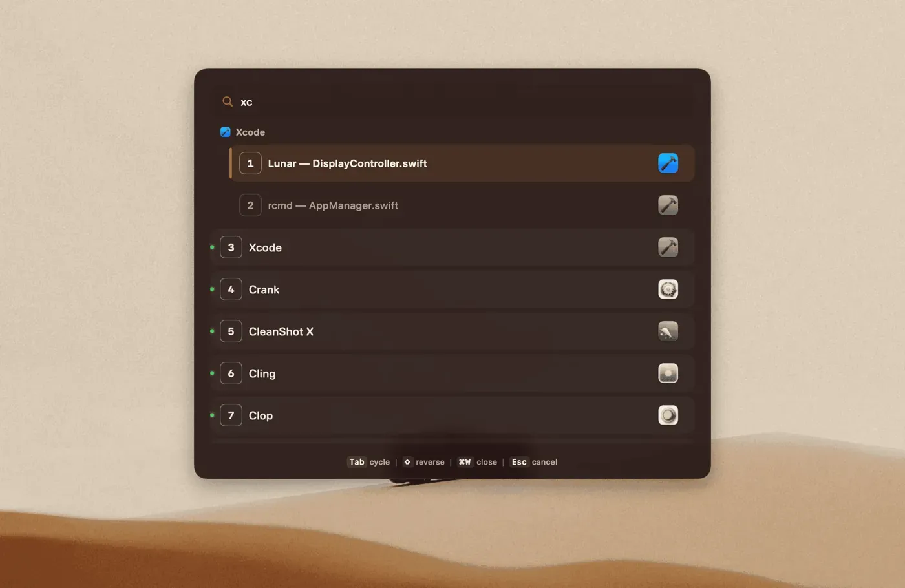Click the ⌘W close hint

[x=477, y=462]
